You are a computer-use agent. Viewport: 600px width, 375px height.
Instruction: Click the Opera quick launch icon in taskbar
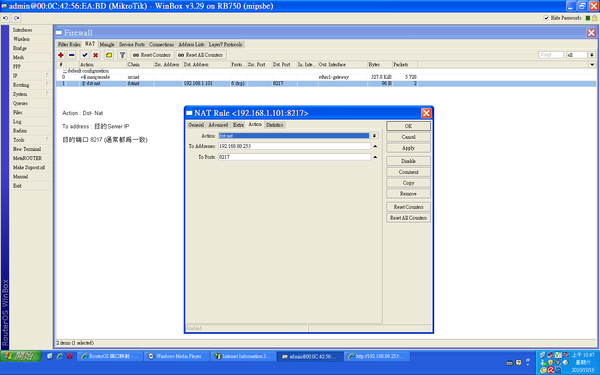point(70,356)
